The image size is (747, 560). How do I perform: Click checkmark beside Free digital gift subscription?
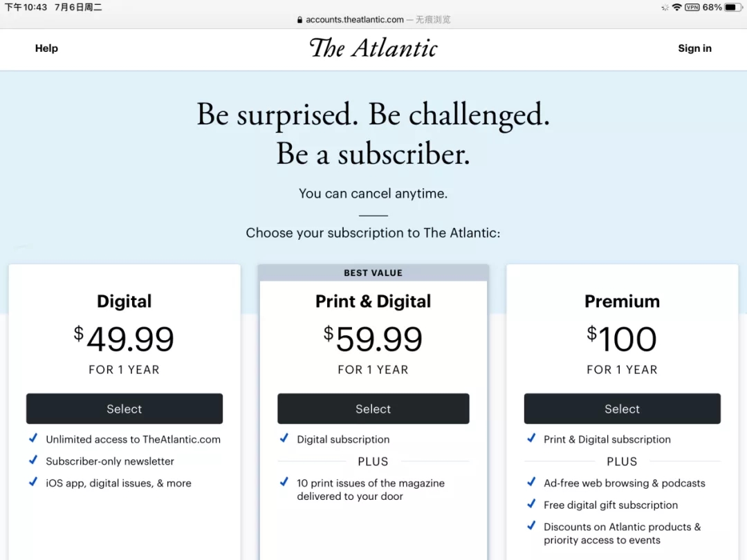pyautogui.click(x=531, y=504)
